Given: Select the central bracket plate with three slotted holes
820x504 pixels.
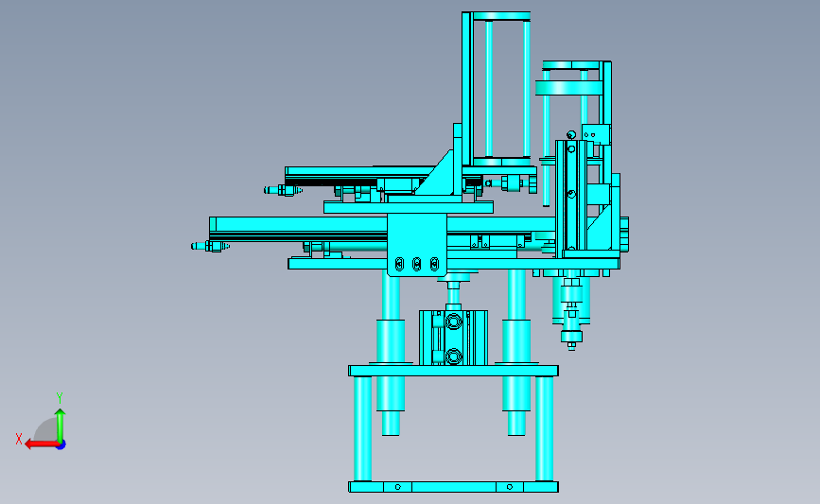Looking at the screenshot, I should coord(417,244).
